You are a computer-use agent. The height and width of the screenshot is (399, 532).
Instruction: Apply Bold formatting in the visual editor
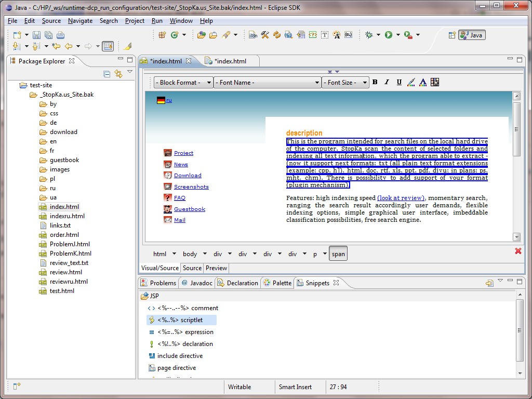point(375,82)
